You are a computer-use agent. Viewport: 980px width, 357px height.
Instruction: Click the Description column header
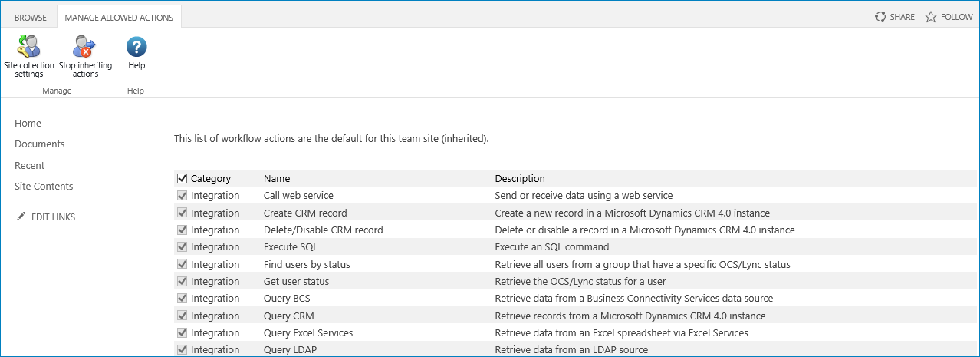point(520,179)
